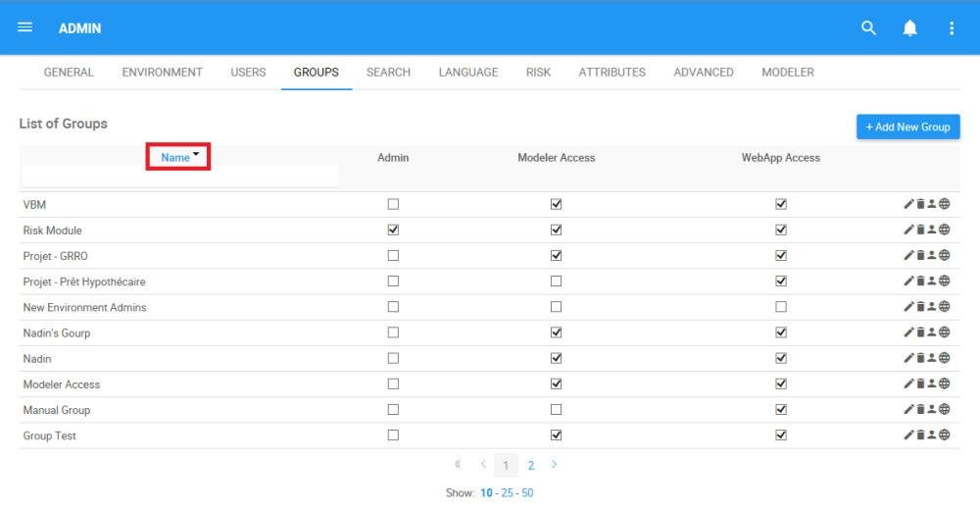Switch to the Users tab
The width and height of the screenshot is (980, 510).
[x=248, y=72]
